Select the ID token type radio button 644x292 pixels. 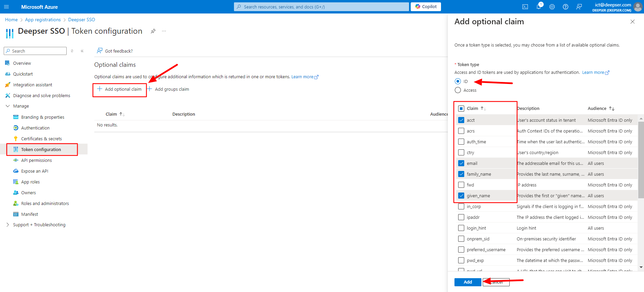[x=458, y=81]
